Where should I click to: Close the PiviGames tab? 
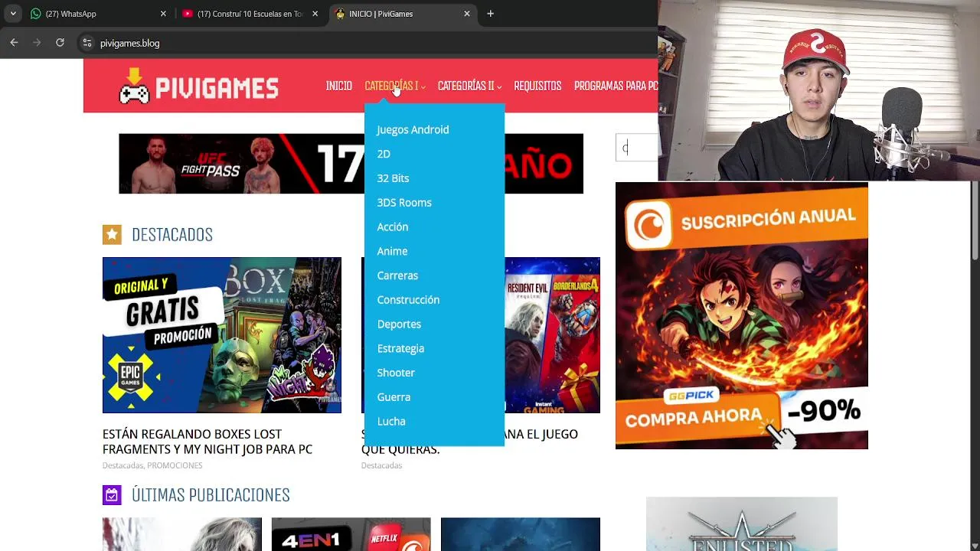pos(466,14)
